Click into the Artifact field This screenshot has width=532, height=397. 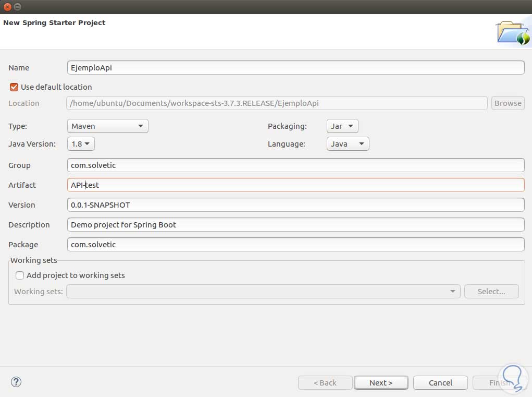[295, 185]
